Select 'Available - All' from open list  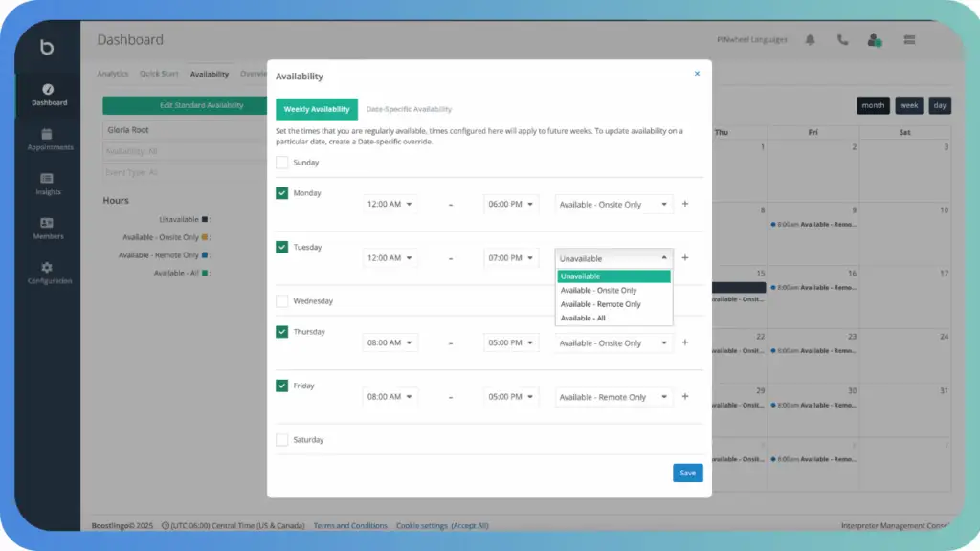583,318
